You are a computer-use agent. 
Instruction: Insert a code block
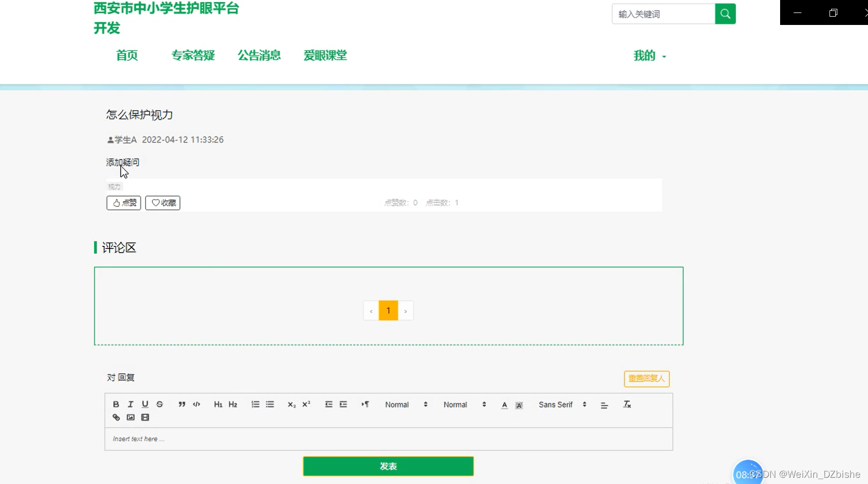(x=197, y=404)
